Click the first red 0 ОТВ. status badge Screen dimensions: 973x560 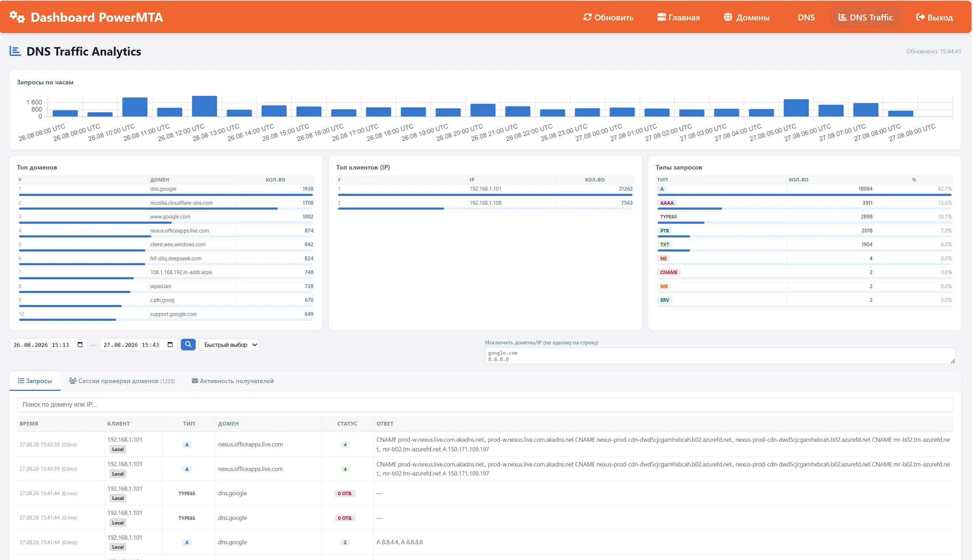(345, 494)
